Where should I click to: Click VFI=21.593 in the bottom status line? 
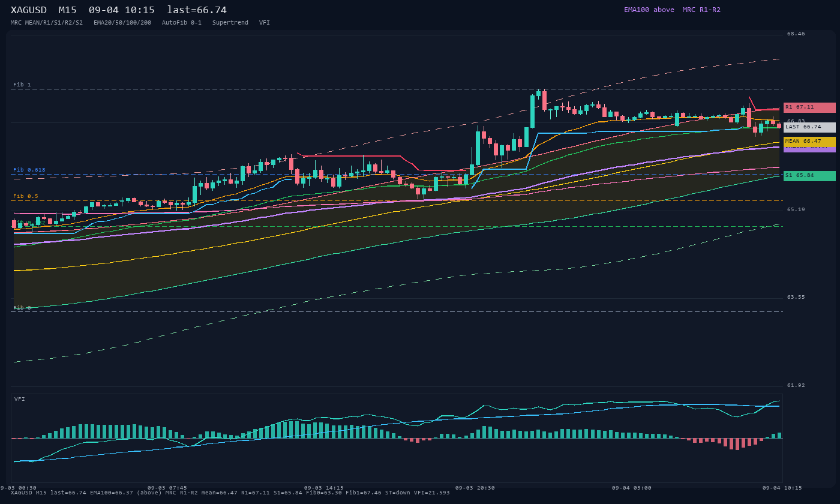432,493
